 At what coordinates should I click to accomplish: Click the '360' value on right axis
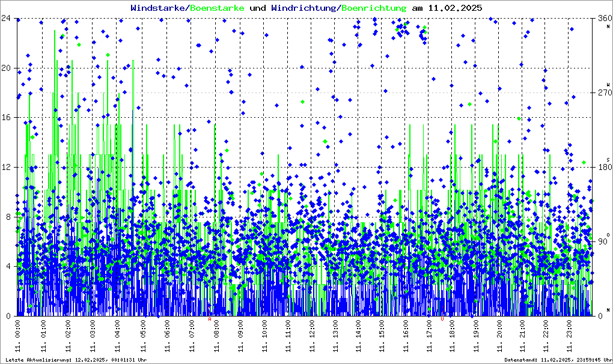click(x=602, y=19)
